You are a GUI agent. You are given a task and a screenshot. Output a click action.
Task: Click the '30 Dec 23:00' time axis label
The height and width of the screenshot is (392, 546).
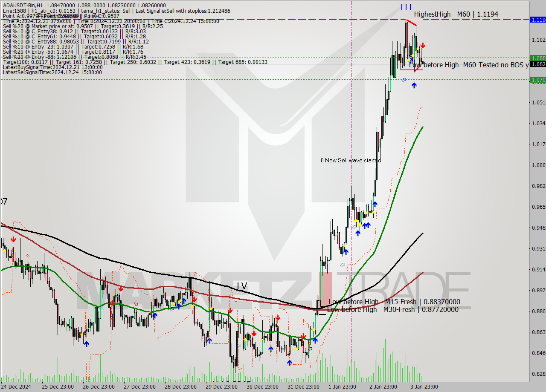pyautogui.click(x=262, y=387)
